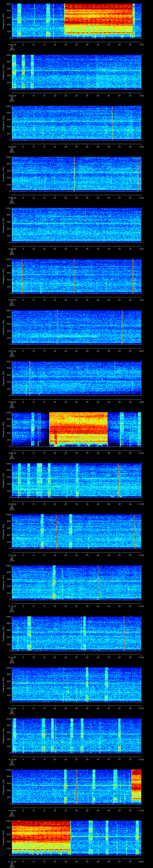Viewport: 153px width, 868px height.
Task: Select the '6:04:00' time axis label
Action: pyautogui.click(x=12, y=198)
